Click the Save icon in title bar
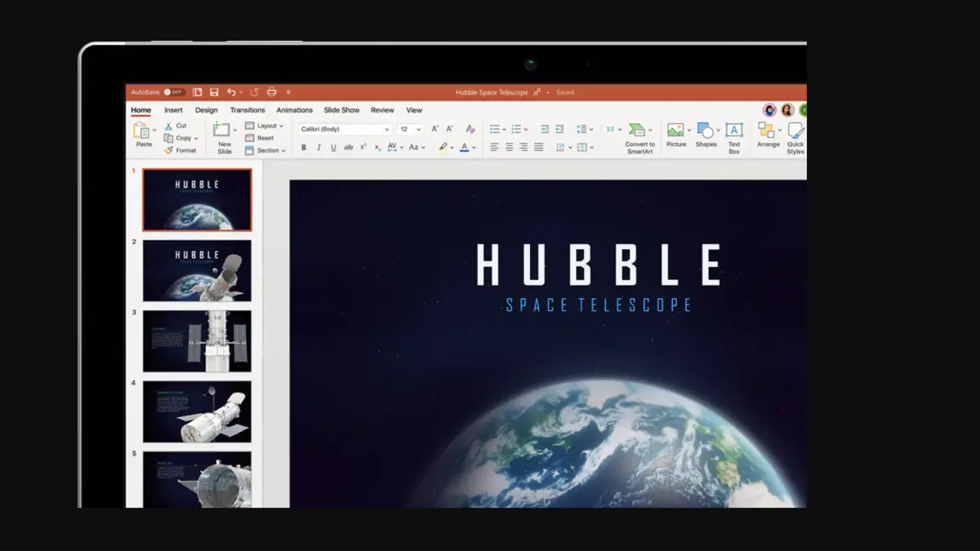This screenshot has width=980, height=551. coord(214,92)
